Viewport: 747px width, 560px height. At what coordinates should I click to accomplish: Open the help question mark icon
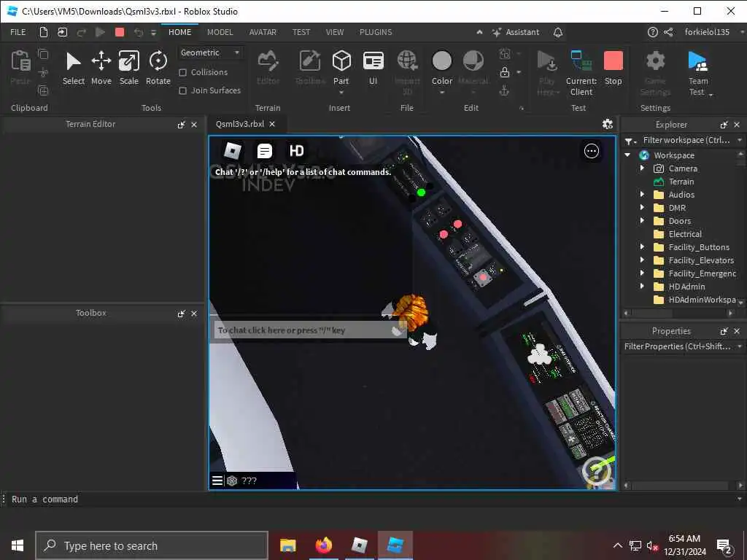pos(653,32)
